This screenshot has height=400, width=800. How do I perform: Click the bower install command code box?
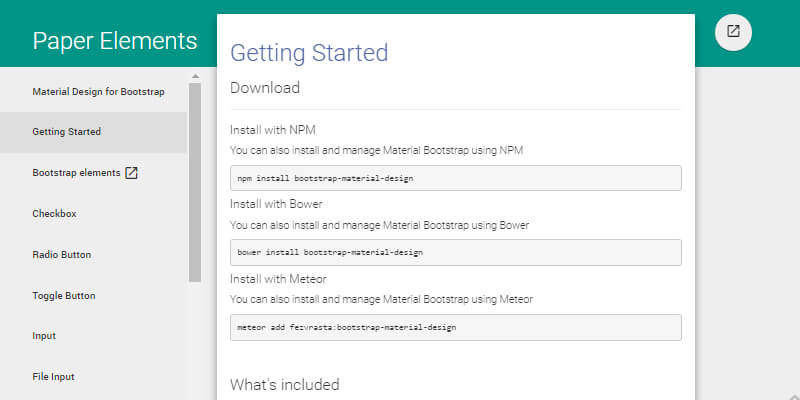(455, 252)
